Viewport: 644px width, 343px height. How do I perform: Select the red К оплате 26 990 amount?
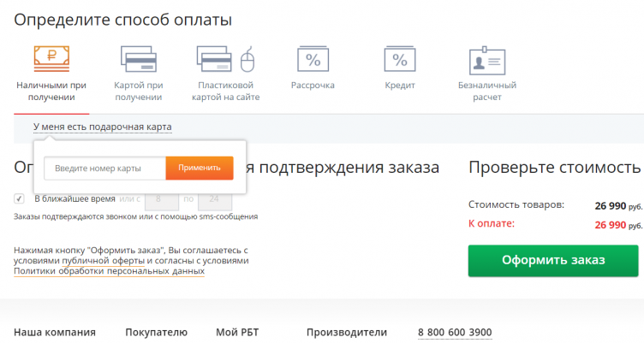pyautogui.click(x=618, y=225)
